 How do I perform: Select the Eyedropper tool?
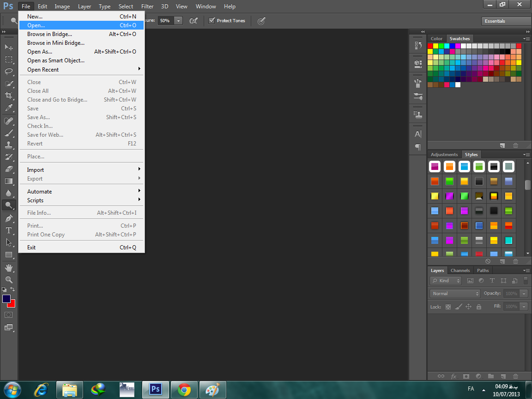pos(9,108)
